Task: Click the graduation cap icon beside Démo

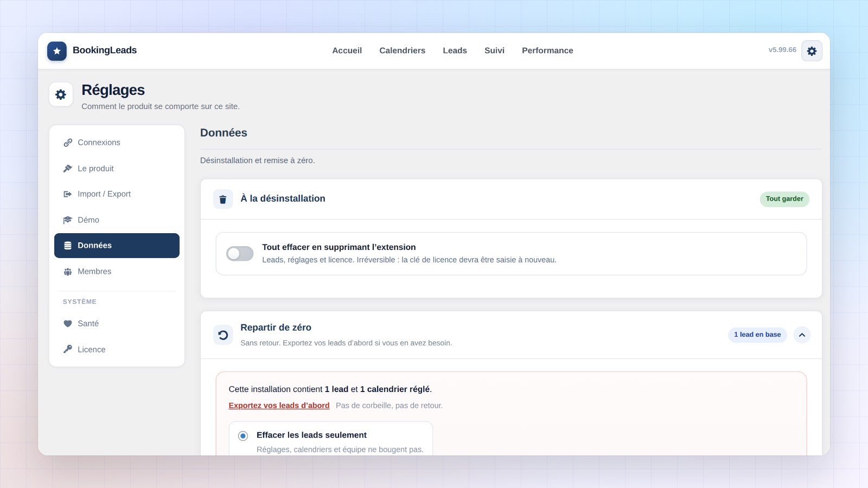Action: (68, 220)
